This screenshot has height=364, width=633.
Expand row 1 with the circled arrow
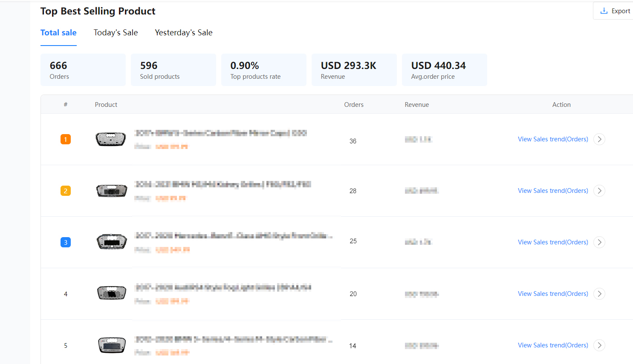click(599, 139)
